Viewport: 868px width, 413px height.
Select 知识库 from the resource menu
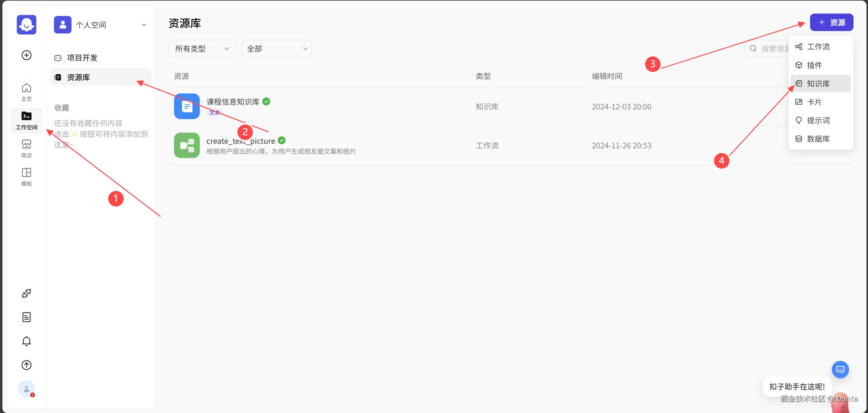[818, 83]
